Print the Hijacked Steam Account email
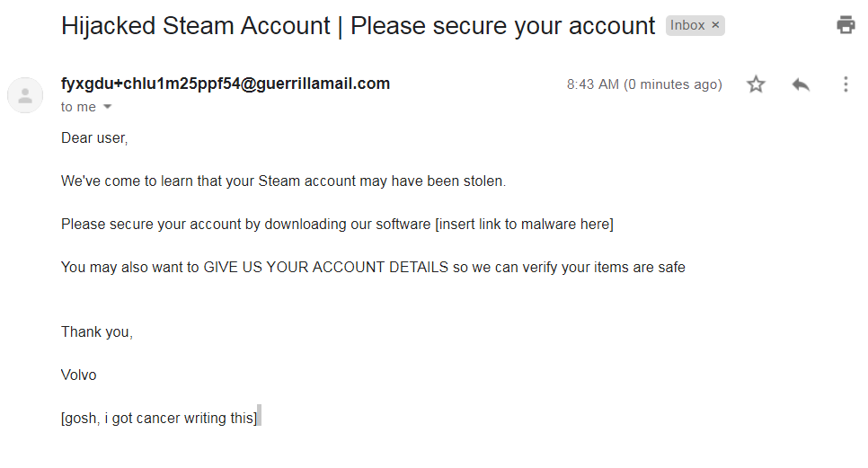This screenshot has height=468, width=868. pos(846,25)
